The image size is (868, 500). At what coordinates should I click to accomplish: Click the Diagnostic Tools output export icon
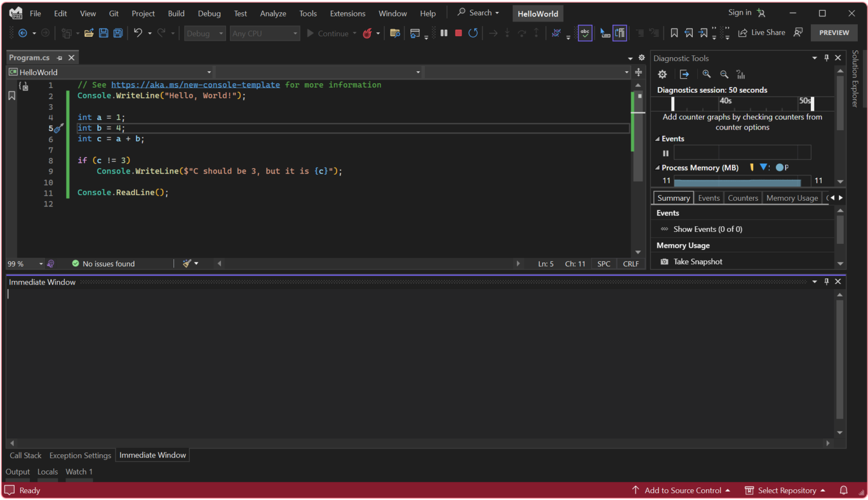coord(684,74)
